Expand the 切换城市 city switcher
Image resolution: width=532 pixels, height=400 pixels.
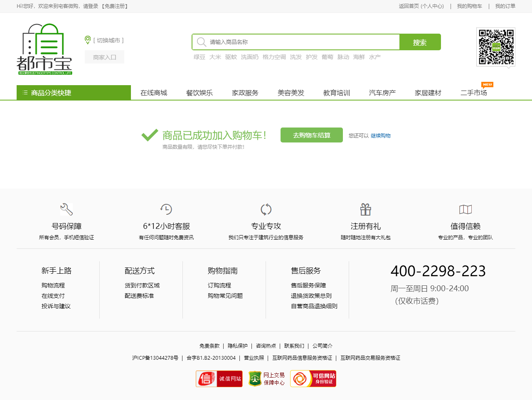click(108, 40)
